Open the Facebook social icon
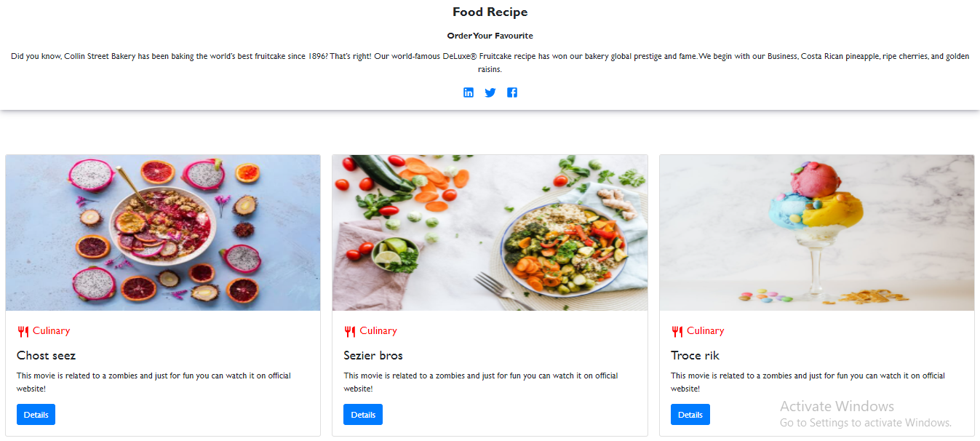Viewport: 980px width, 441px height. 512,92
